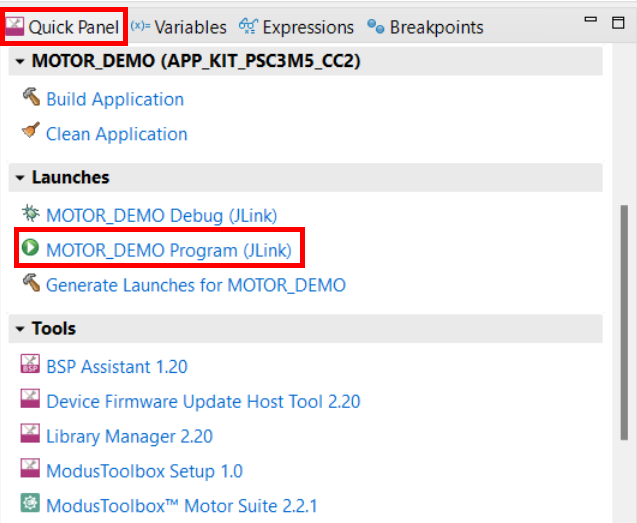Click the green play icon for MOTOR_DEMO Program

(x=30, y=247)
